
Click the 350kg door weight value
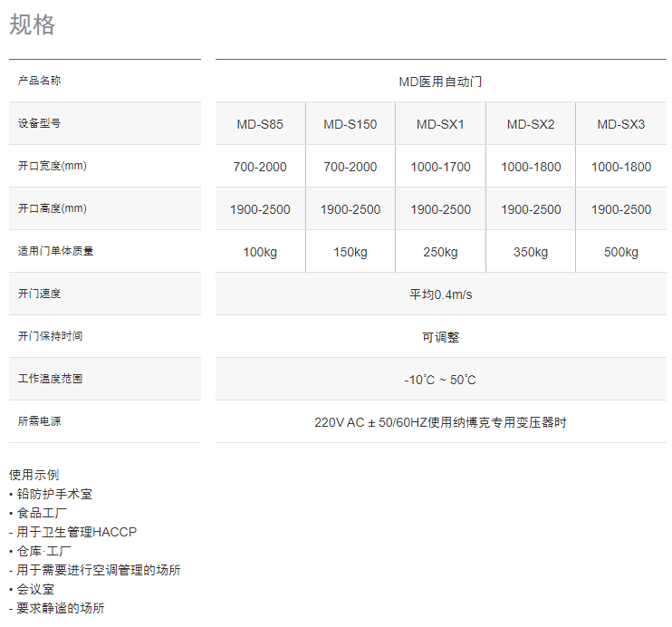(x=531, y=252)
